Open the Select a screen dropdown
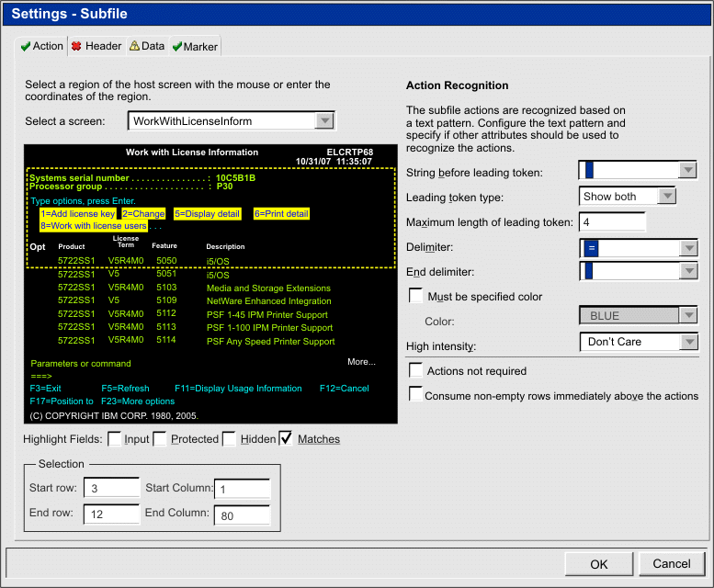 click(x=324, y=120)
